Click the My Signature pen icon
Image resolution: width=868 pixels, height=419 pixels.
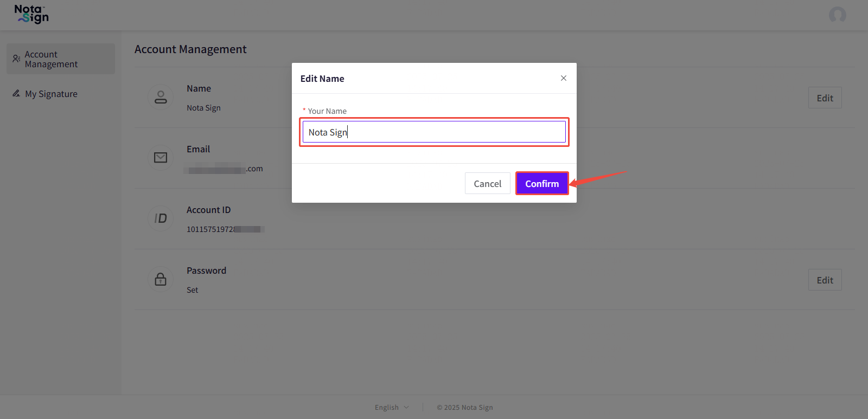(16, 94)
